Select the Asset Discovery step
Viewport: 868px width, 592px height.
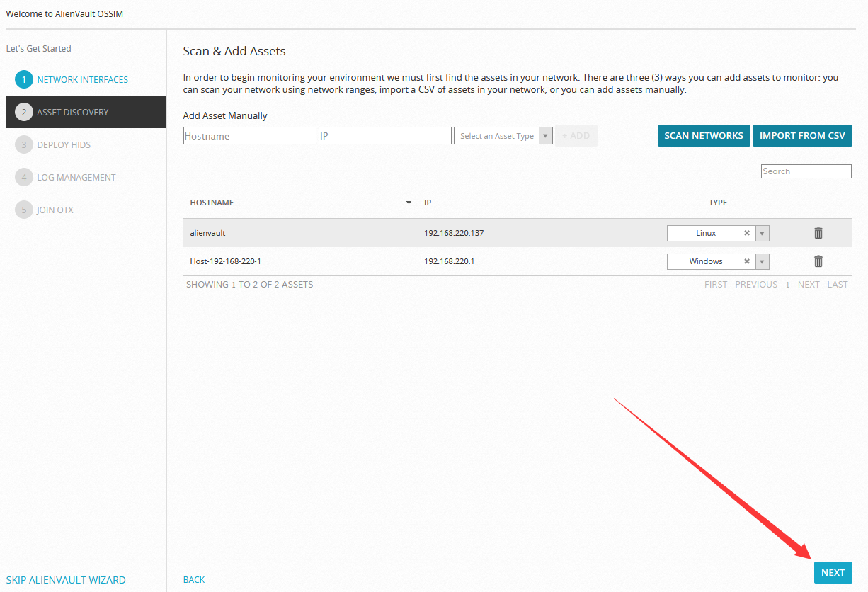point(86,112)
